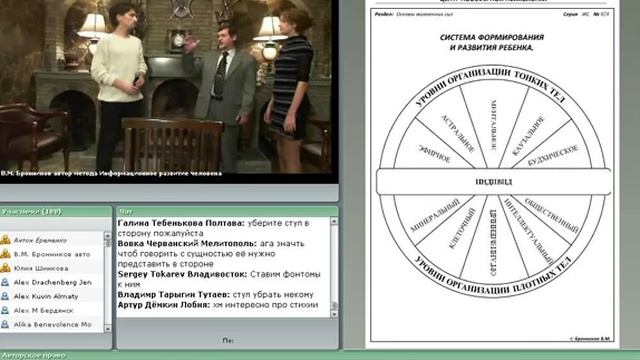
Task: Click user icon beside Alex Drachenberg Jen
Action: 5,282
